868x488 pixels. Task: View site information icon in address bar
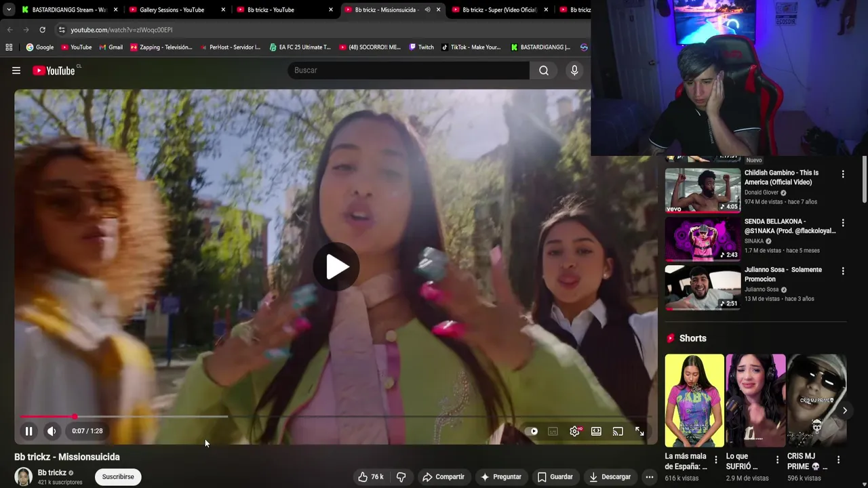pos(62,30)
